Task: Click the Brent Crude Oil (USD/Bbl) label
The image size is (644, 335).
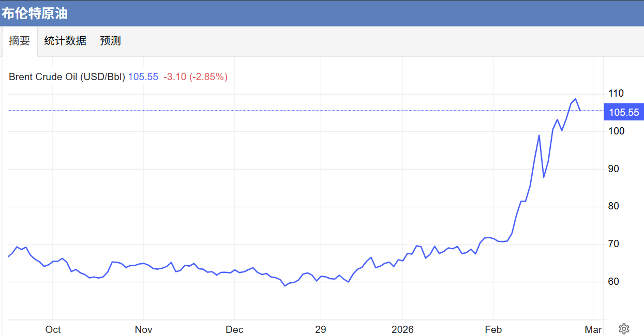Action: [67, 77]
